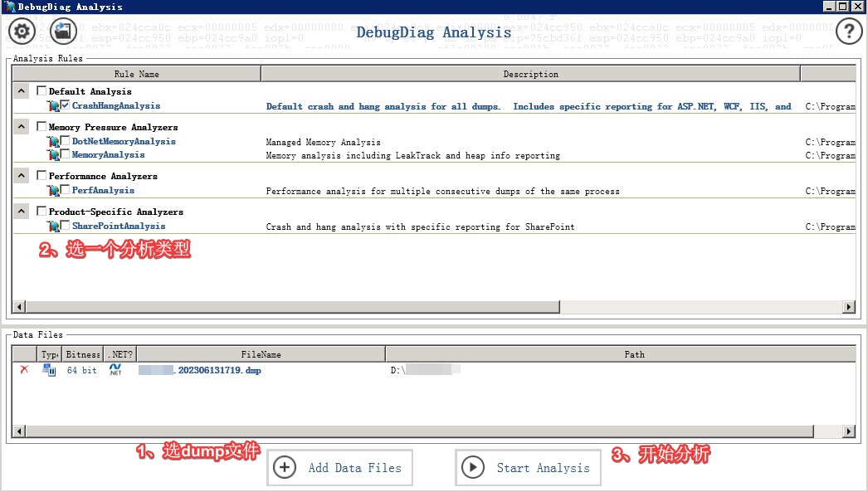Click the dump file type icon
The height and width of the screenshot is (492, 868).
tap(49, 370)
